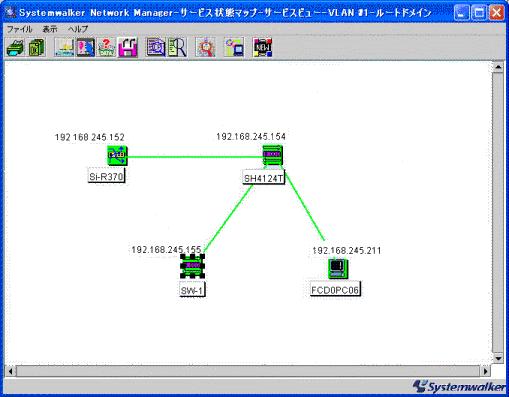
Task: Minimize the Systemwalker Network Manager window
Action: (462, 13)
